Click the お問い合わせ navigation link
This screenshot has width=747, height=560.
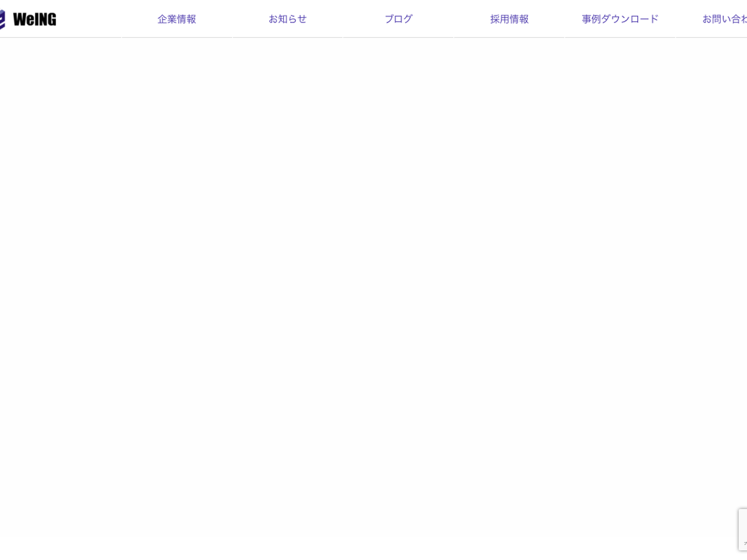pyautogui.click(x=725, y=19)
